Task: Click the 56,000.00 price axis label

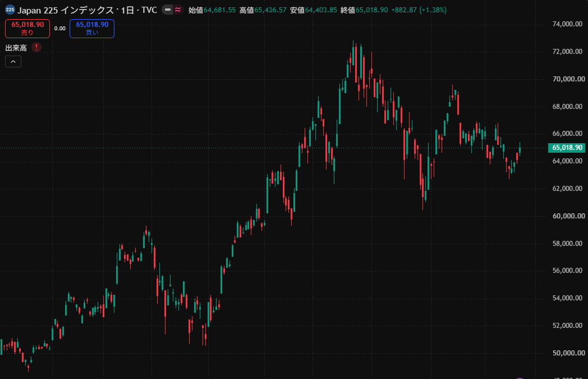Action: (567, 271)
